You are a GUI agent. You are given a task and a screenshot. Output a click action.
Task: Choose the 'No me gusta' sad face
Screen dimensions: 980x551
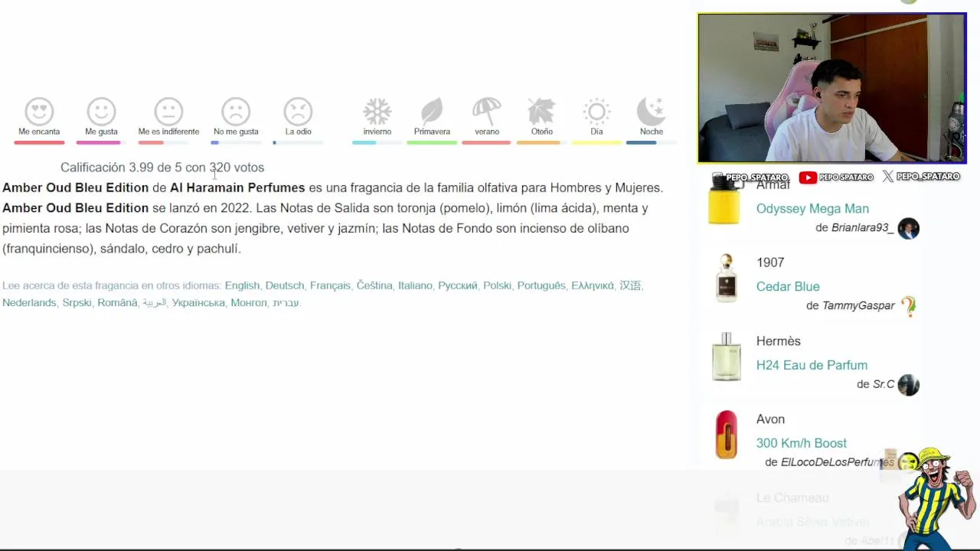click(236, 112)
